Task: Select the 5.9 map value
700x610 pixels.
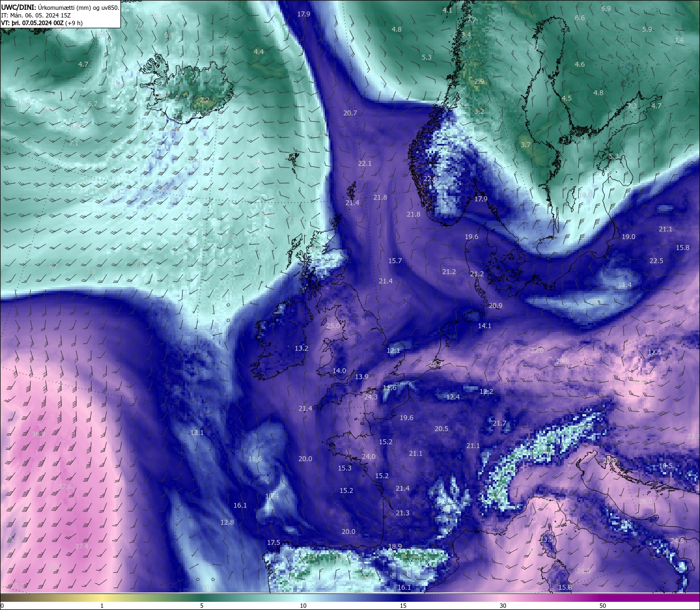Action: (x=647, y=30)
